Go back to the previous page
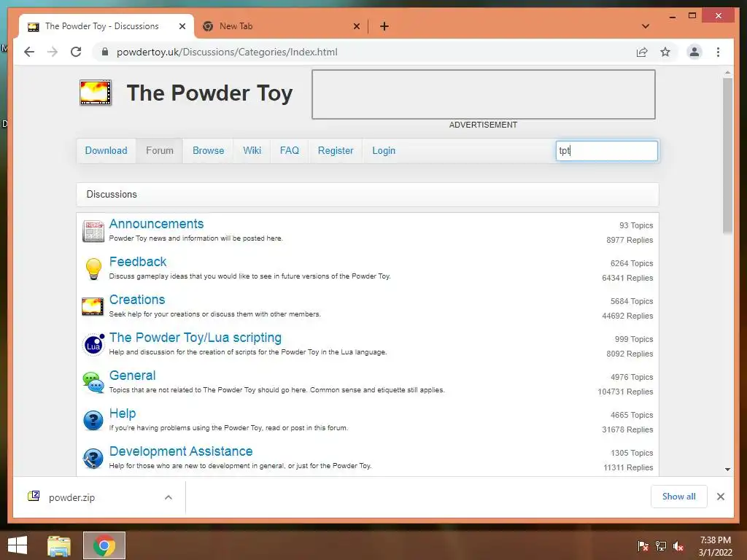This screenshot has height=560, width=747. (29, 52)
